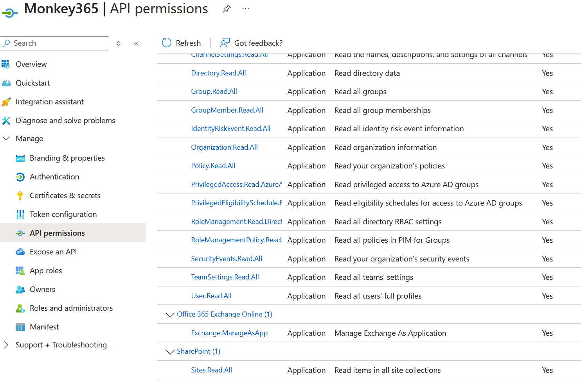Collapse the sidebar with double chevron icon
Viewport: 581px width, 392px height.
(x=136, y=43)
